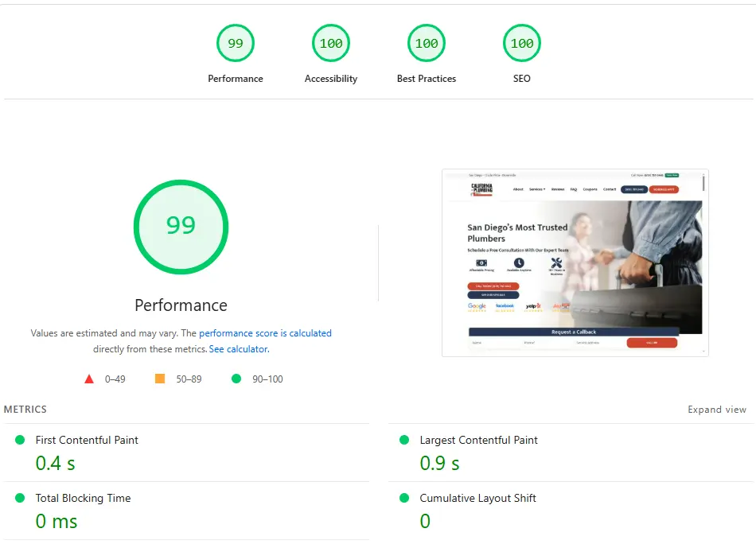
Task: Click the Best Practices 100 score gauge
Action: tap(427, 44)
